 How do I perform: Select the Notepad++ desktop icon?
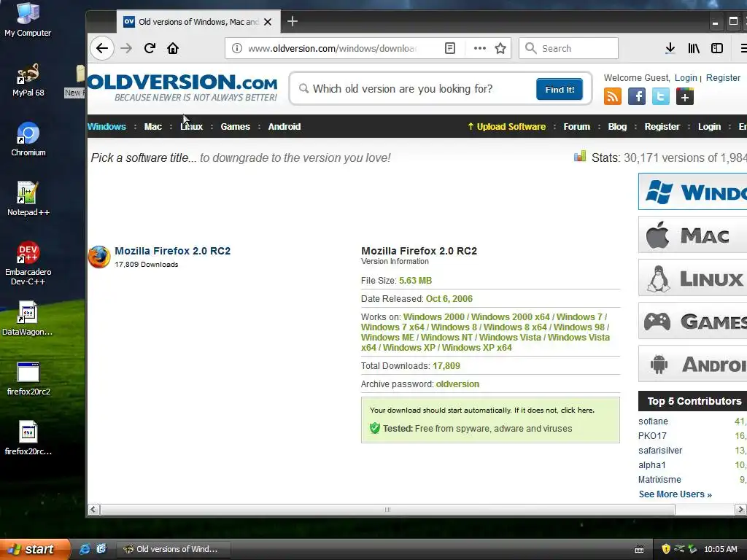(x=28, y=199)
